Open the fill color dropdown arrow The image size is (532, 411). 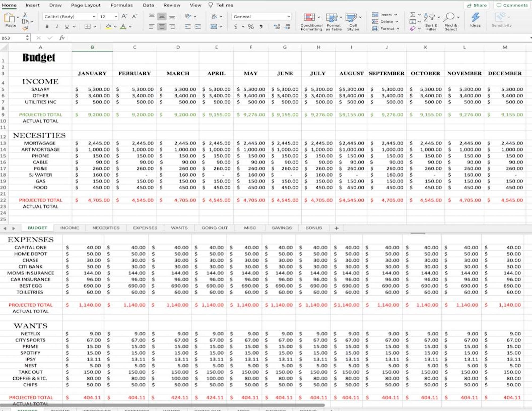tap(115, 26)
